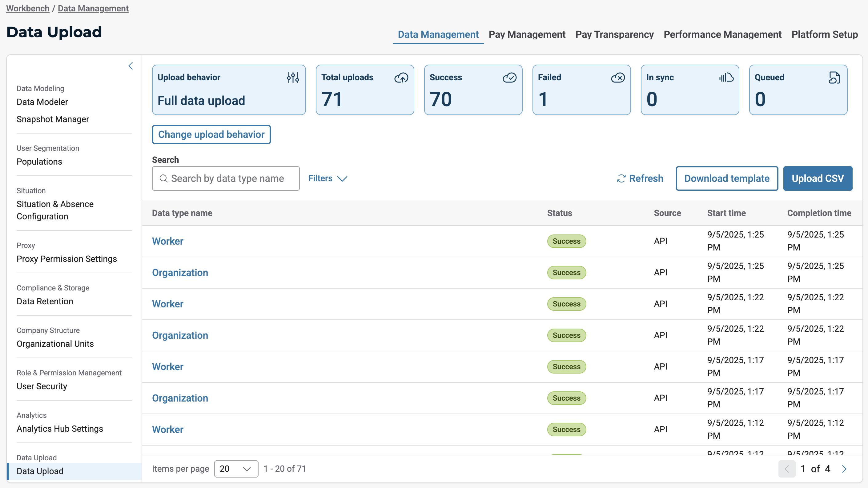Click the Download template button
Image resolution: width=868 pixels, height=488 pixels.
tap(726, 178)
